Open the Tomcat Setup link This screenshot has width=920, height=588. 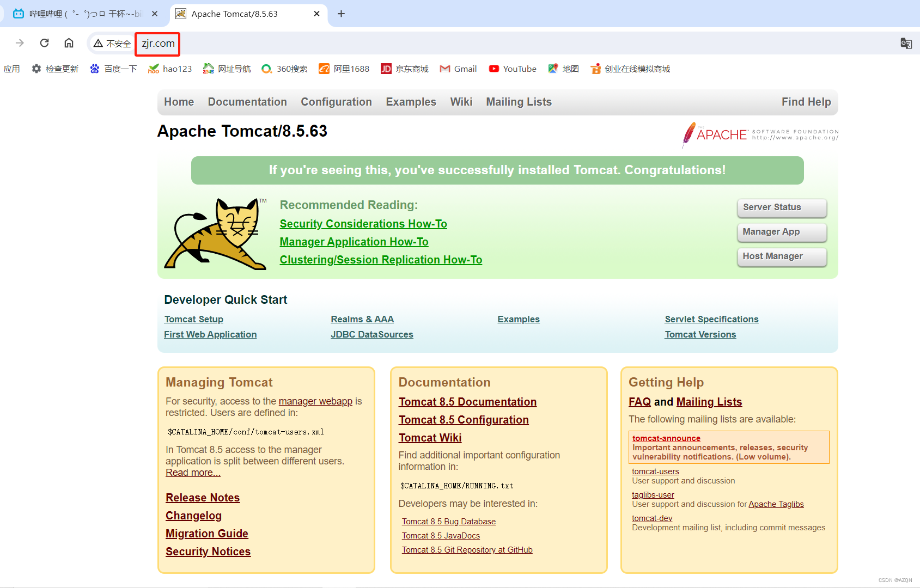click(x=193, y=319)
